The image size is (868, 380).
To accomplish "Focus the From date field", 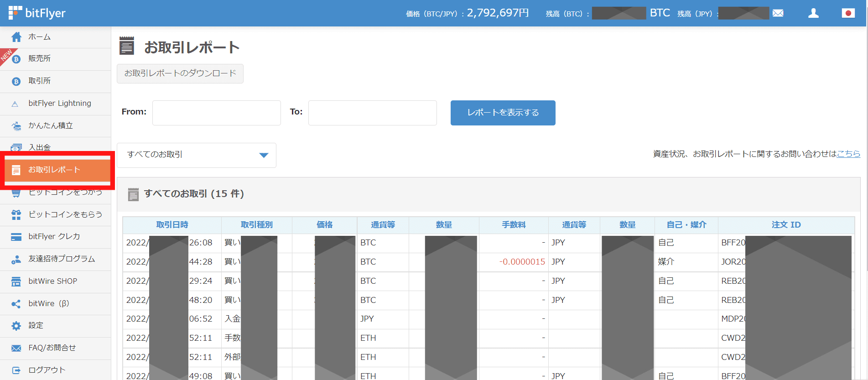I will click(x=217, y=113).
